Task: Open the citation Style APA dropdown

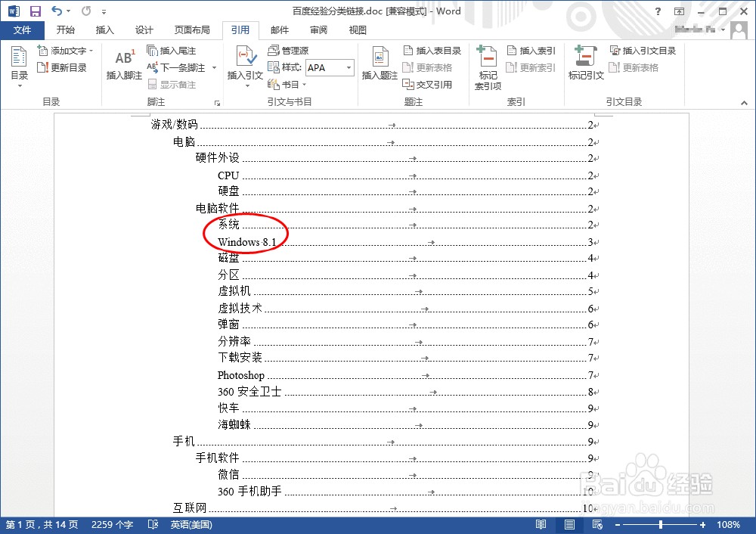Action: (x=349, y=67)
